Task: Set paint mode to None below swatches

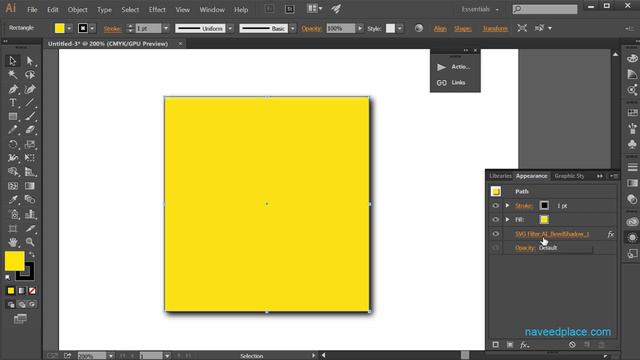Action: coord(32,291)
